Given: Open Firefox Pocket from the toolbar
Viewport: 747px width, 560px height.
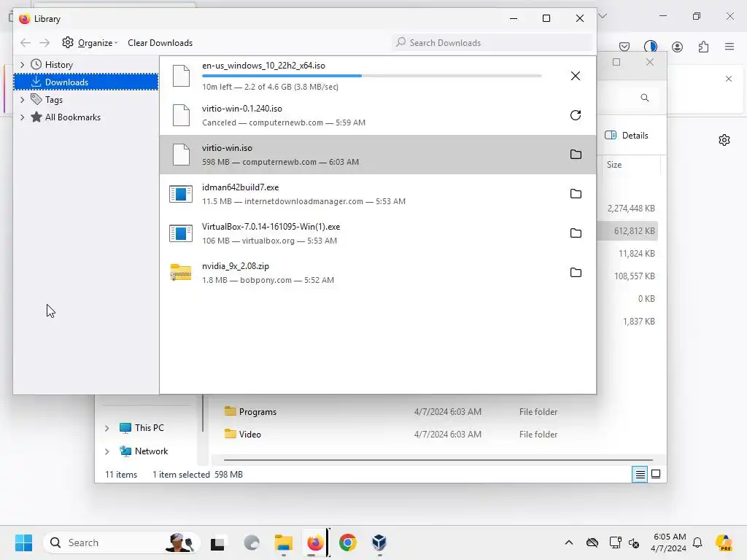Looking at the screenshot, I should pos(624,46).
